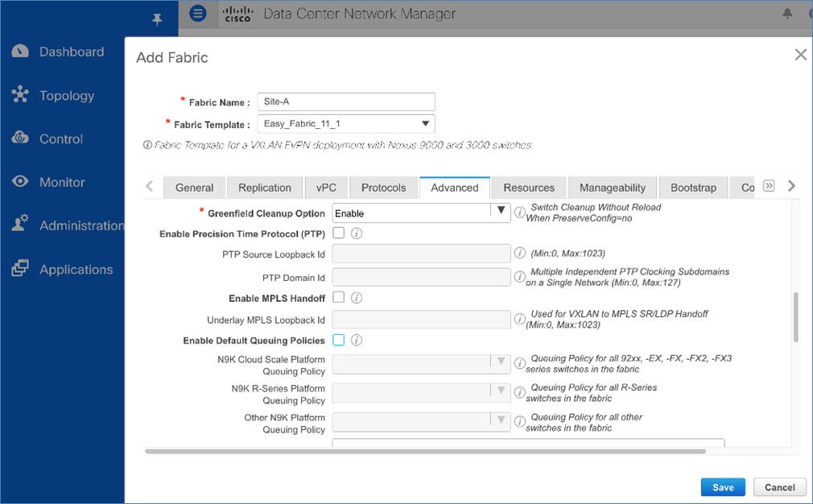Show info for N9K Cloud Scale Queuing Policy

coord(519,363)
